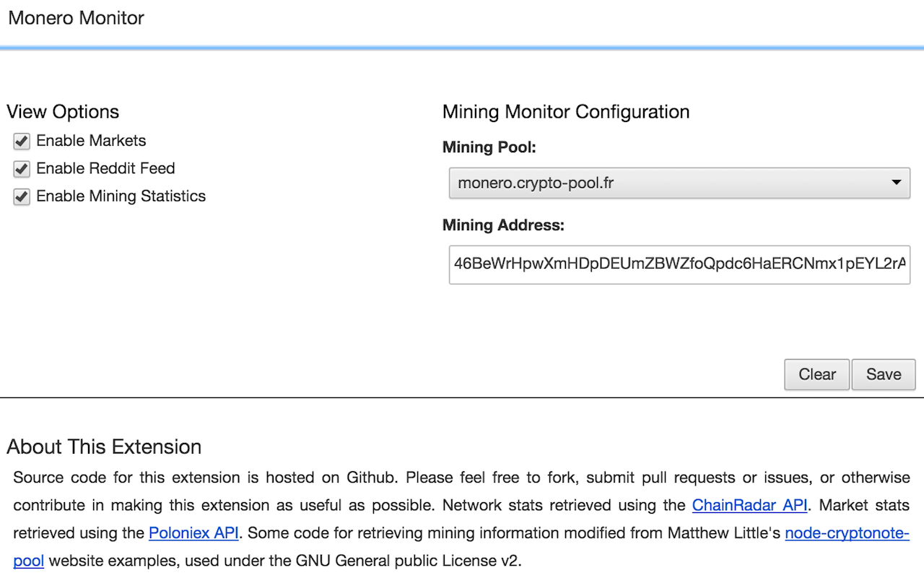Open the node-cryptonote-pool link
924x578 pixels.
(x=847, y=533)
